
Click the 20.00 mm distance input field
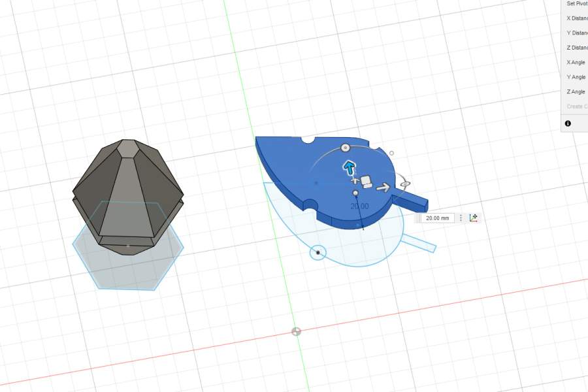point(437,218)
